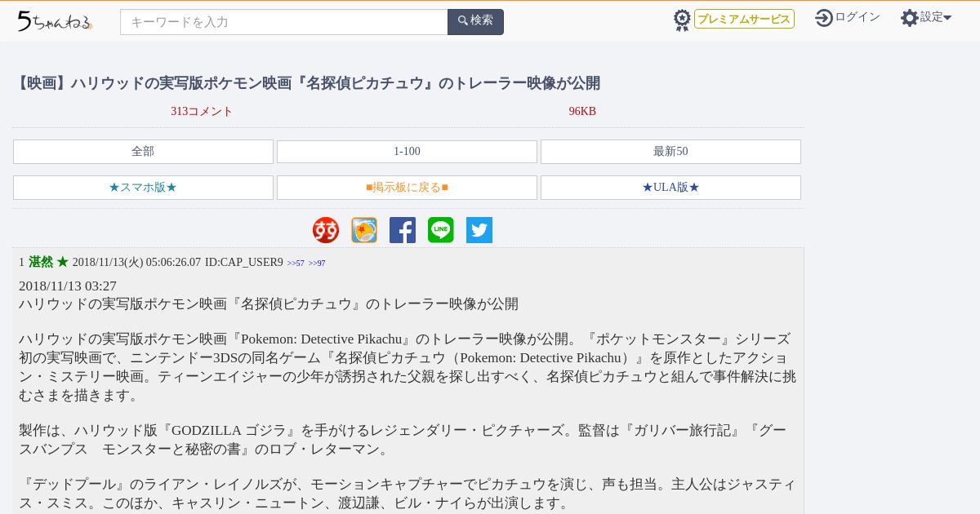The width and height of the screenshot is (980, 514).
Task: Select the 1-100 range tab
Action: point(407,152)
